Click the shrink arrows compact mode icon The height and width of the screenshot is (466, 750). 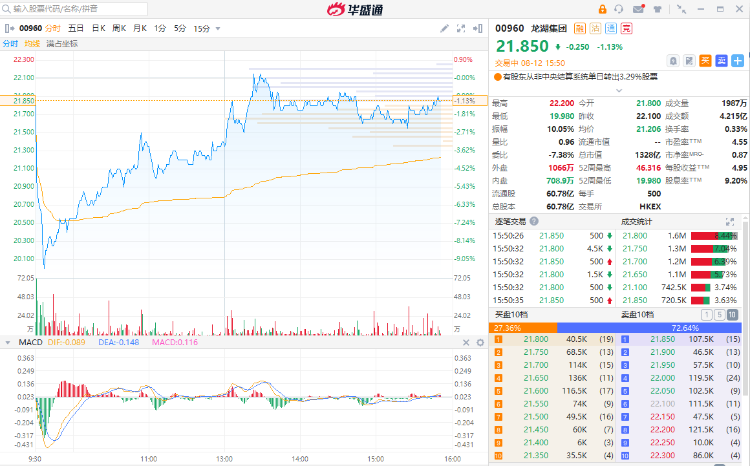click(x=682, y=9)
